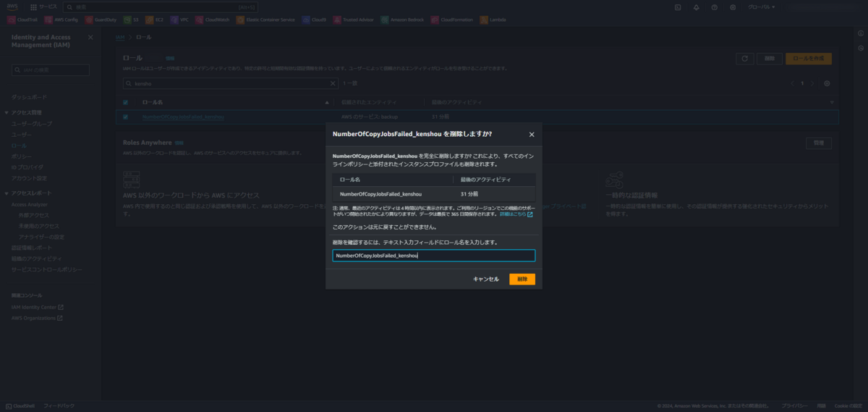Open アナライザーの設定 in sidebar
The width and height of the screenshot is (868, 412).
pyautogui.click(x=41, y=237)
